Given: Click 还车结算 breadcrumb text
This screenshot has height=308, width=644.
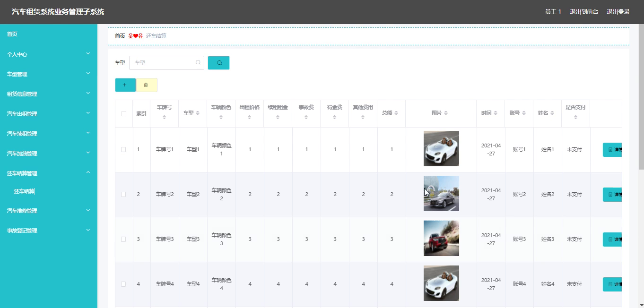Looking at the screenshot, I should click(156, 36).
